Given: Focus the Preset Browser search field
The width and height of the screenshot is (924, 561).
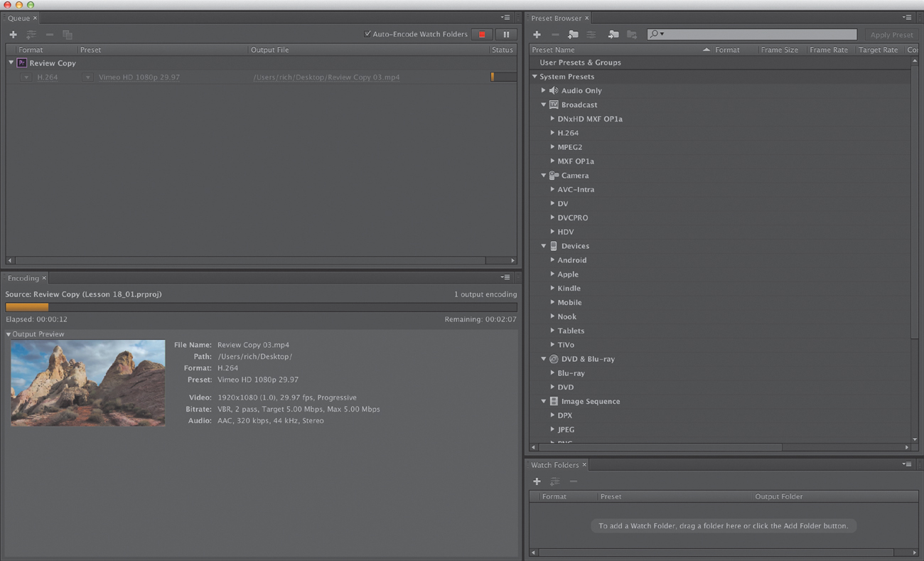Looking at the screenshot, I should 751,34.
